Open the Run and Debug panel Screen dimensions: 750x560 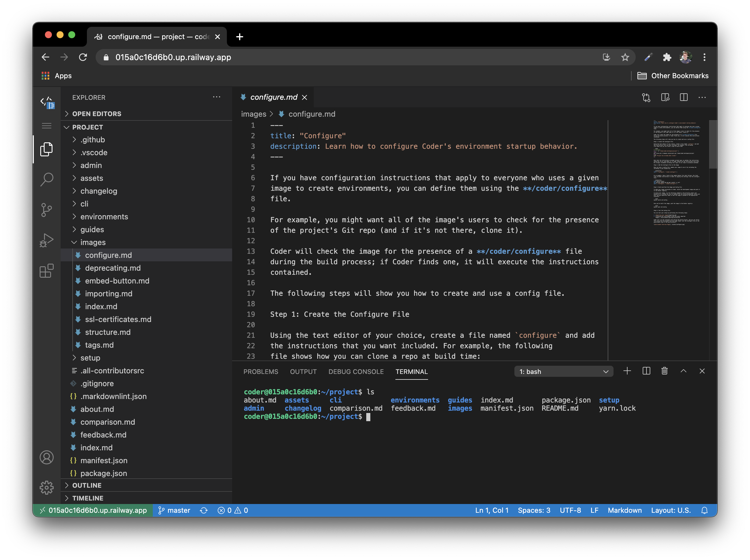(47, 240)
